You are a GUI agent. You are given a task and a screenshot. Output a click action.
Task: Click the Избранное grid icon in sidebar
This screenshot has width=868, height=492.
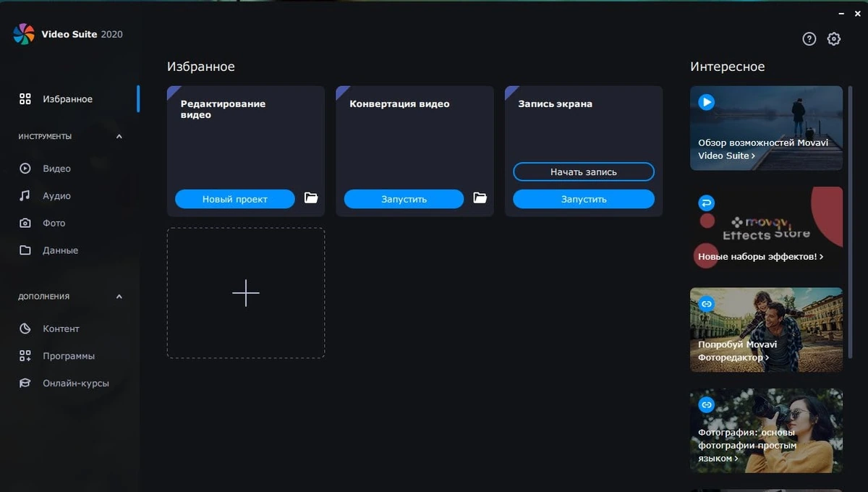(25, 99)
